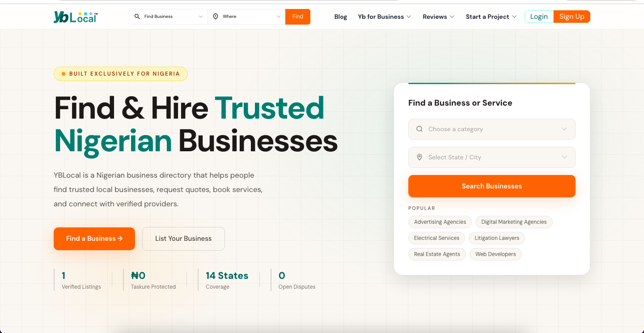Click the location pin icon beside Where
Viewport: 644px width, 333px height.
pos(216,17)
